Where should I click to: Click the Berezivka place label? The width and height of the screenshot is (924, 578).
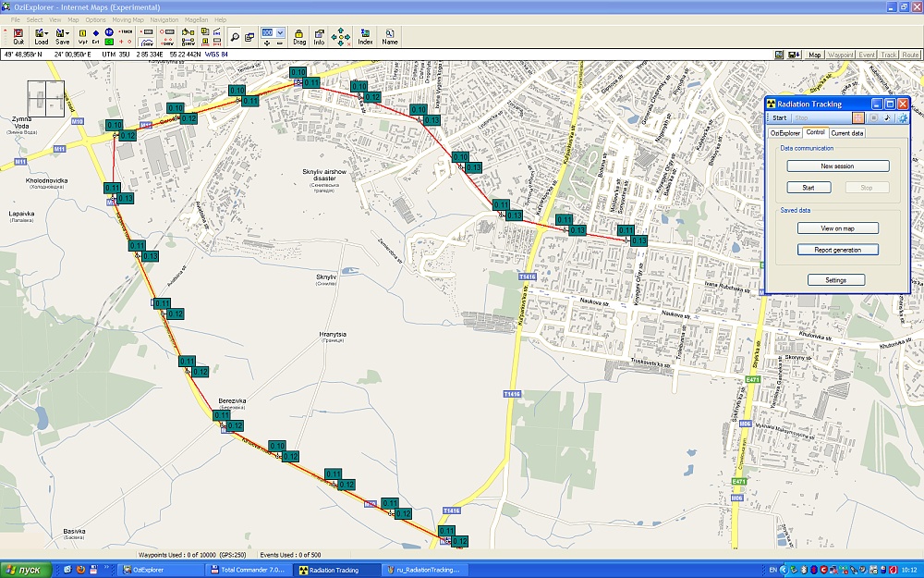(x=232, y=401)
